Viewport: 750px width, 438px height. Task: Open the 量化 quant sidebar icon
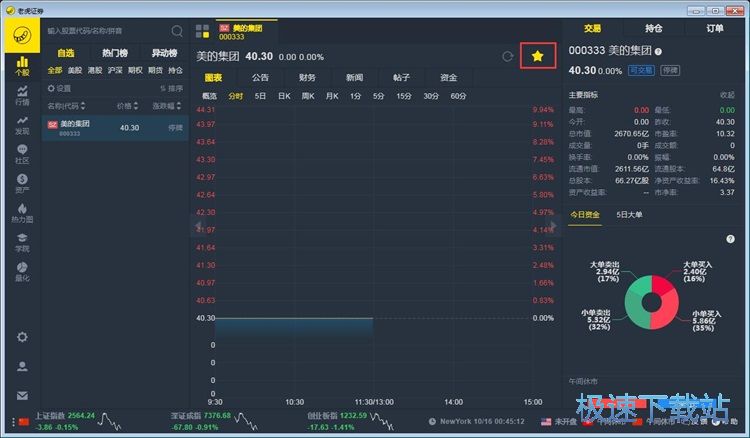22,272
